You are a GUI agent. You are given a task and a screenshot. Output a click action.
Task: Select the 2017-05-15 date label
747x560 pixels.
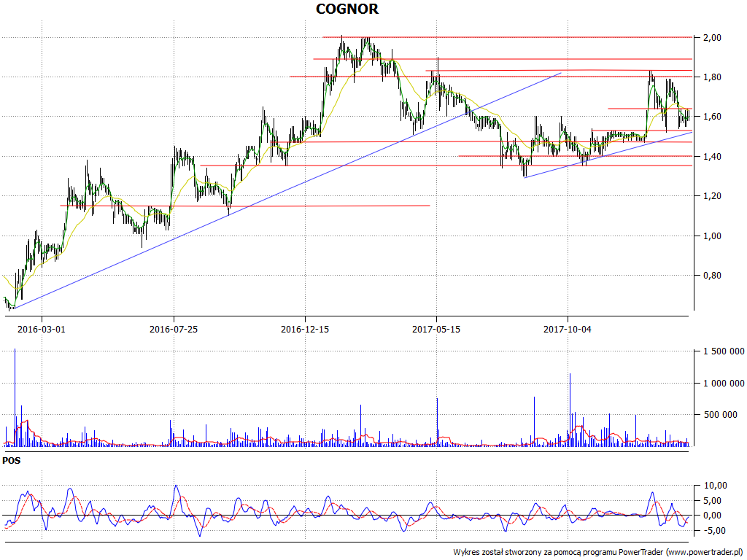click(436, 329)
